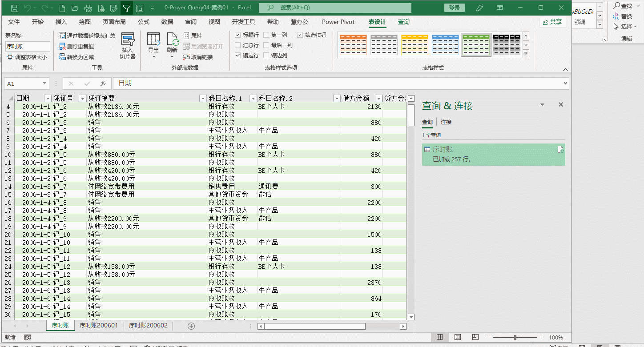Viewport: 644px width, 347px height.
Task: Switch to the 查询 ribbon tab
Action: 404,22
